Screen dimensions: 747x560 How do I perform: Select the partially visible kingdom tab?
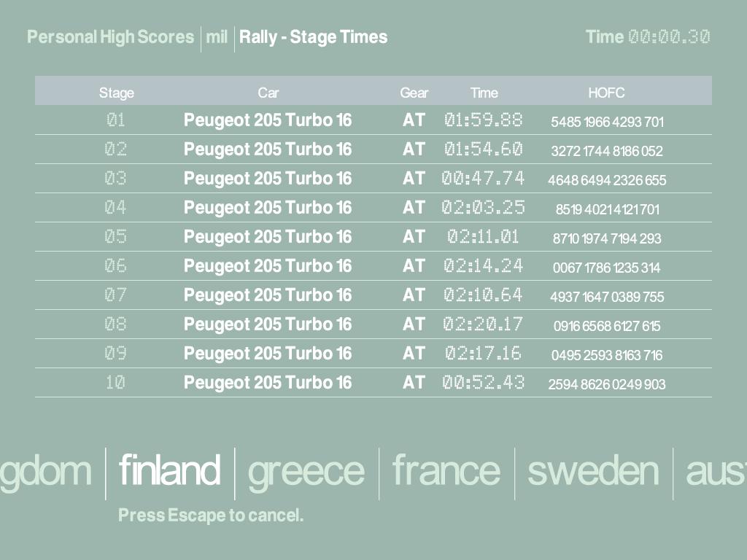pos(45,472)
